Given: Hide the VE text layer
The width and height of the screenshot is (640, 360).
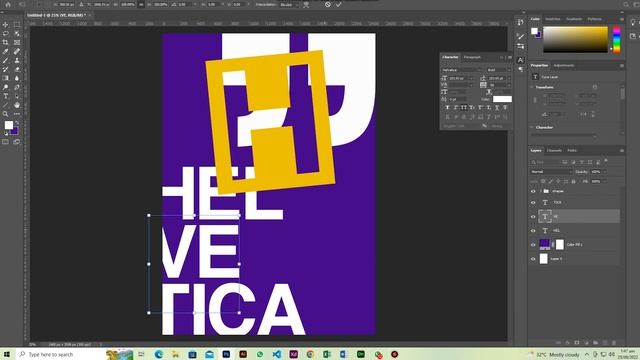Looking at the screenshot, I should pos(533,217).
